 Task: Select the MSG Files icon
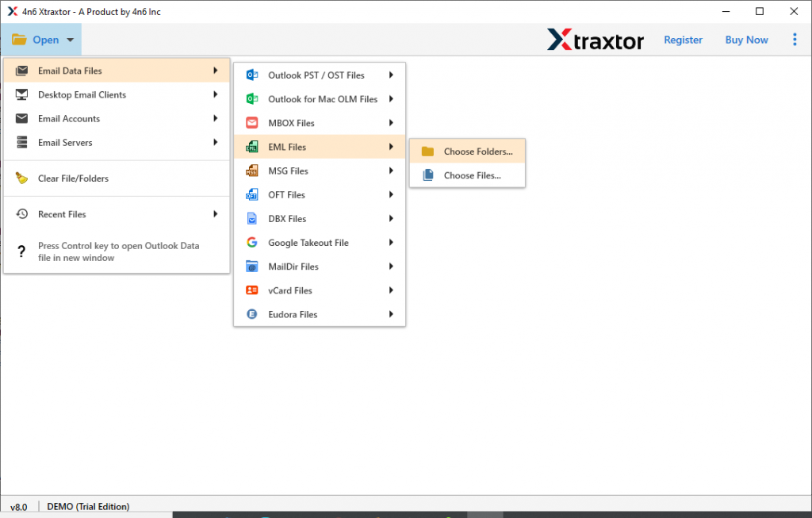(254, 171)
